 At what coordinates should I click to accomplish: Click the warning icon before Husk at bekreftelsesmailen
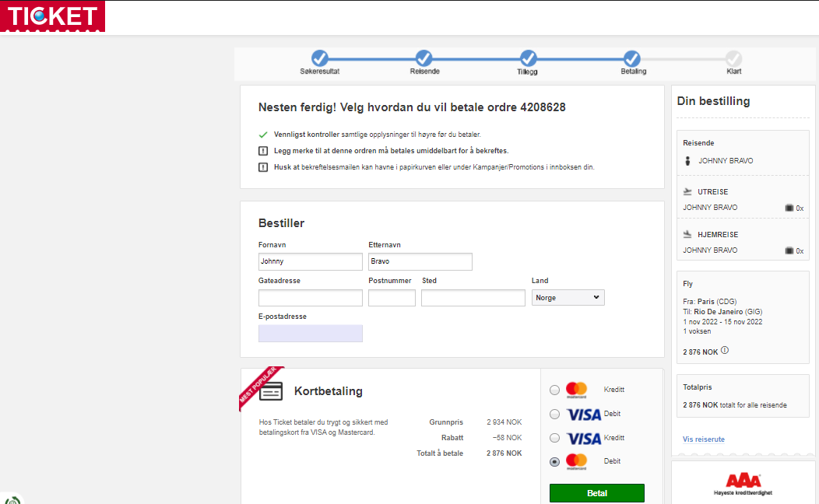[x=263, y=167]
